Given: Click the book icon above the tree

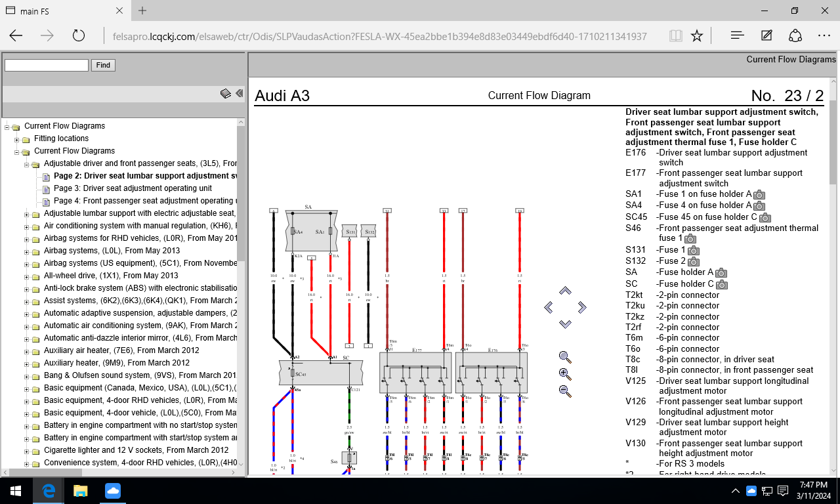Looking at the screenshot, I should tap(225, 94).
